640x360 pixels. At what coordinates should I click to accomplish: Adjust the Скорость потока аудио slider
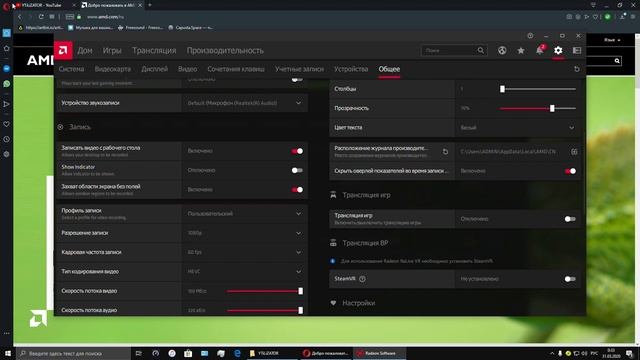264,310
